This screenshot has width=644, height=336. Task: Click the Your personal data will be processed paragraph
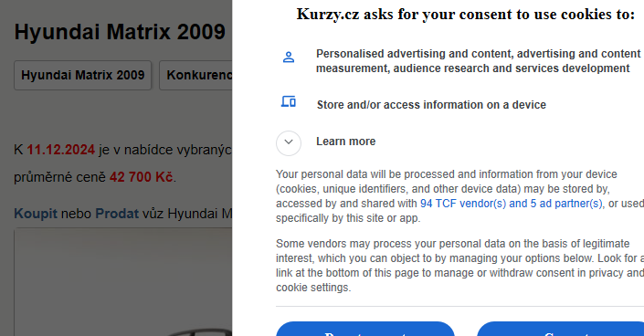click(460, 196)
